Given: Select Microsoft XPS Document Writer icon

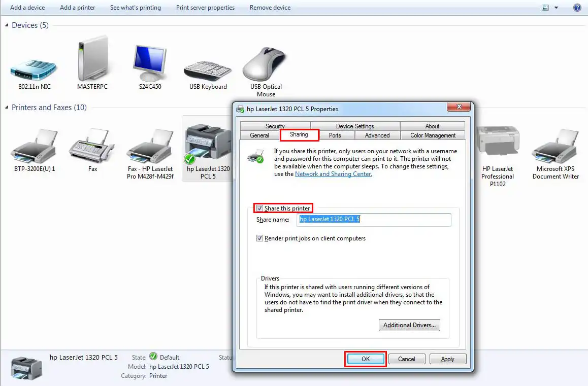Looking at the screenshot, I should (x=556, y=147).
